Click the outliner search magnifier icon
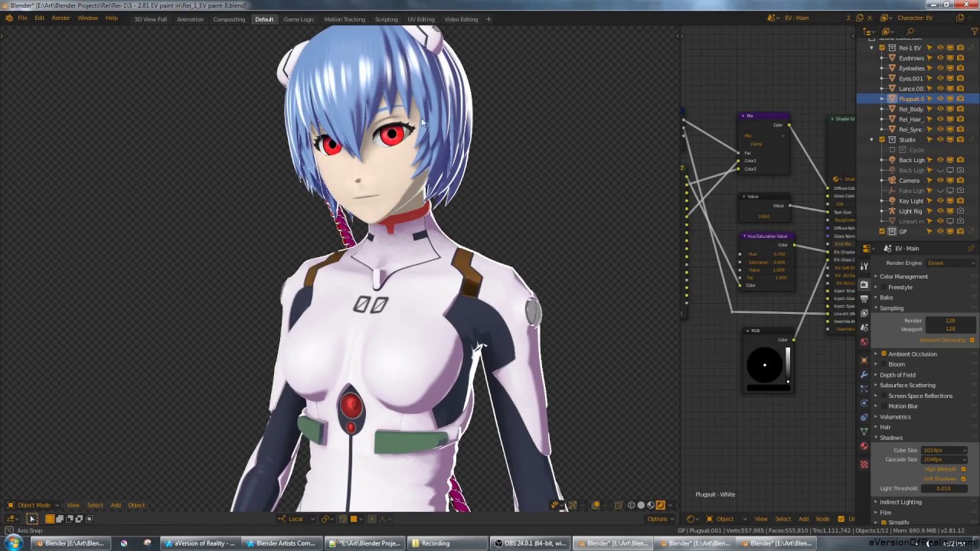Viewport: 980px width, 551px height. [x=910, y=32]
